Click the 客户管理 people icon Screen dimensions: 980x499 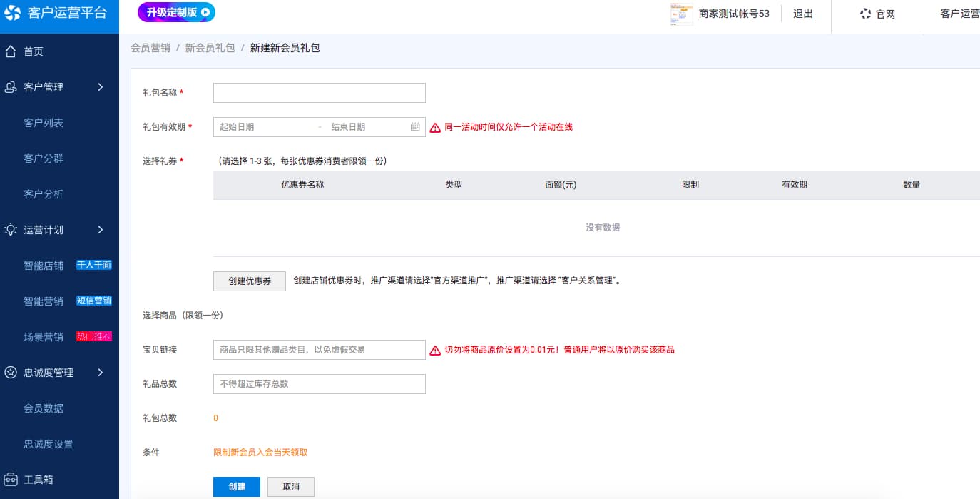11,87
